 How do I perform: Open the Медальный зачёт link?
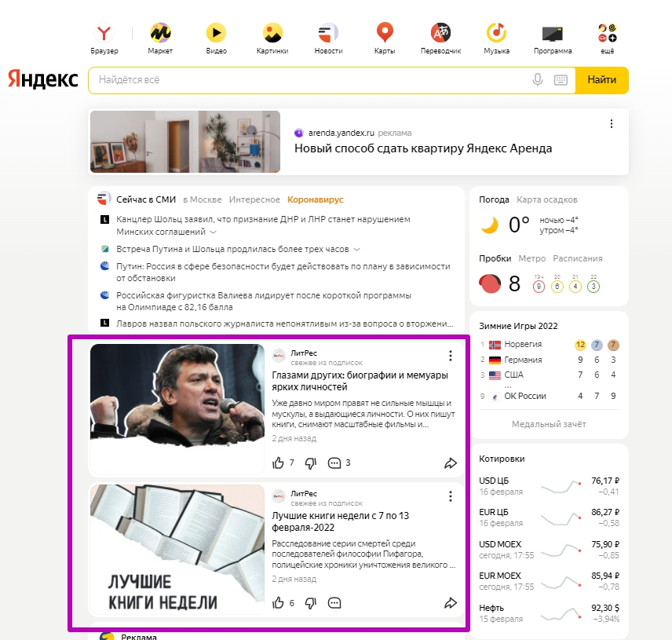click(549, 424)
